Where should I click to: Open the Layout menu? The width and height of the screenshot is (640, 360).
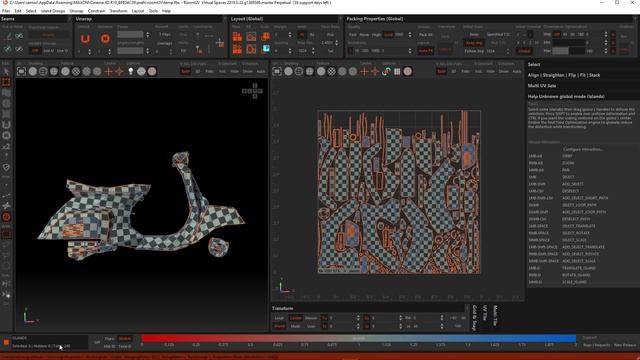138,11
